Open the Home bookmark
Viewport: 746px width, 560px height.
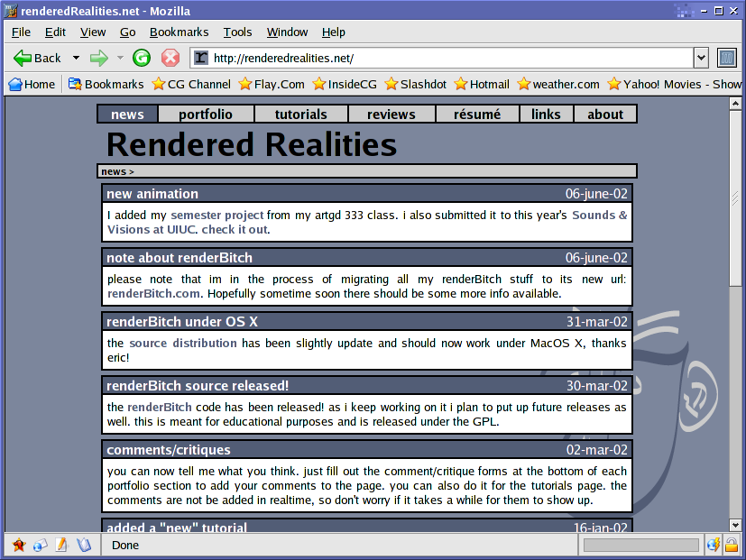point(32,84)
